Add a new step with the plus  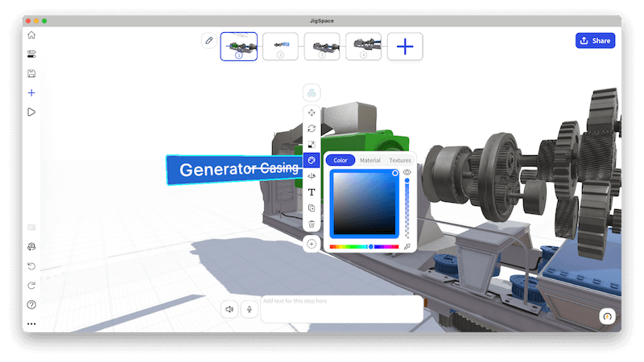point(405,47)
